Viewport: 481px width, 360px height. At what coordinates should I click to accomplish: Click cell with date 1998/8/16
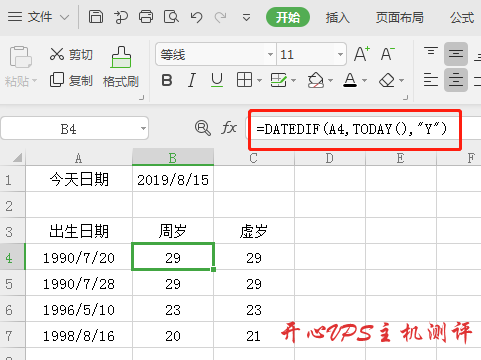[x=79, y=335]
